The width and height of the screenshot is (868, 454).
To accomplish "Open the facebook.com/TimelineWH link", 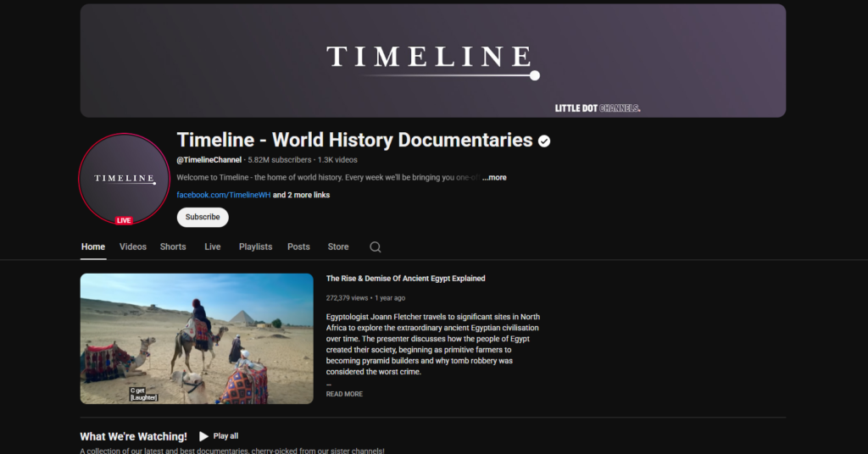I will tap(223, 195).
